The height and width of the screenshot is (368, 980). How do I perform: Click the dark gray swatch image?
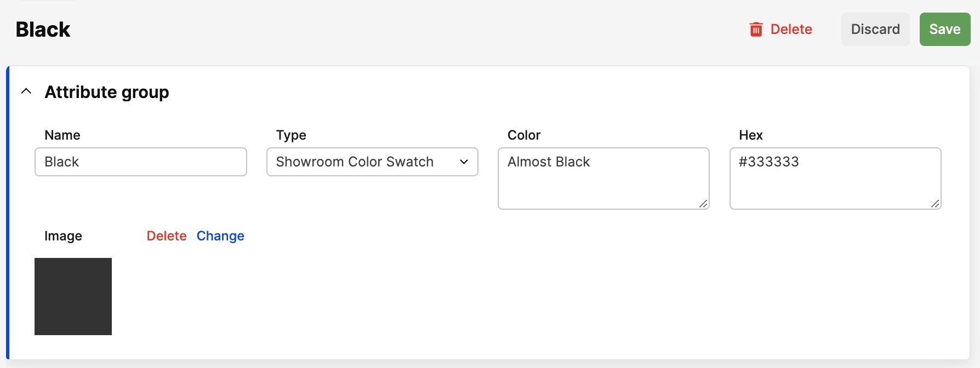[73, 296]
